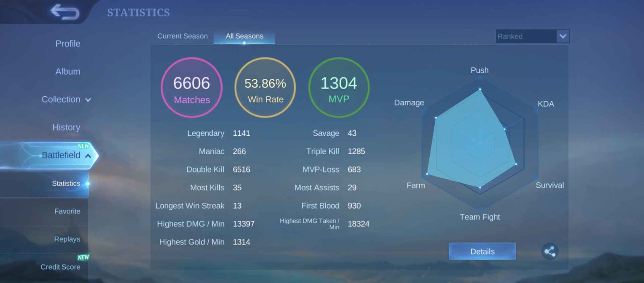Open the Album section
644x283 pixels.
(68, 72)
